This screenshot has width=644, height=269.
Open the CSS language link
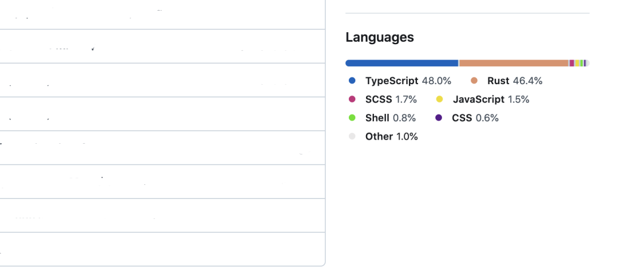(467, 118)
